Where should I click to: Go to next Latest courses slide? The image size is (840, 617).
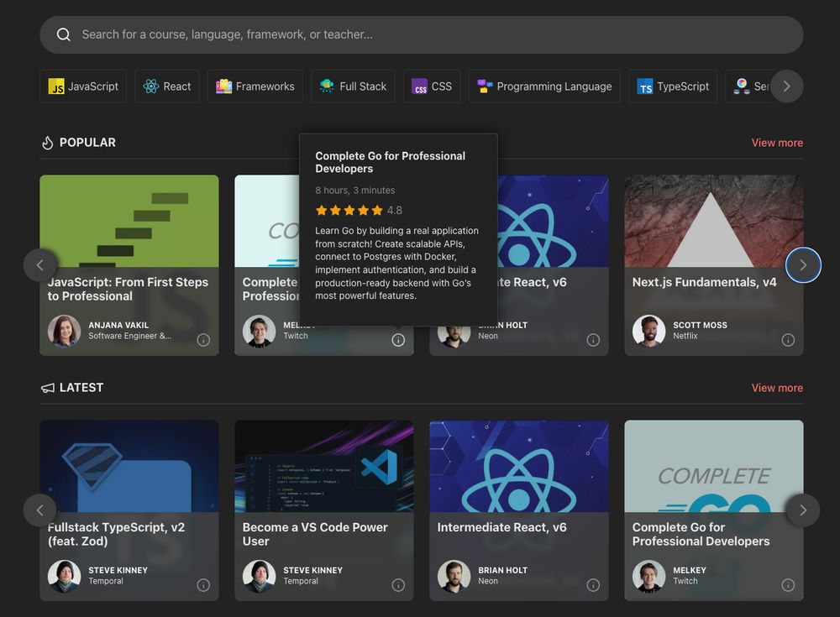pyautogui.click(x=803, y=510)
